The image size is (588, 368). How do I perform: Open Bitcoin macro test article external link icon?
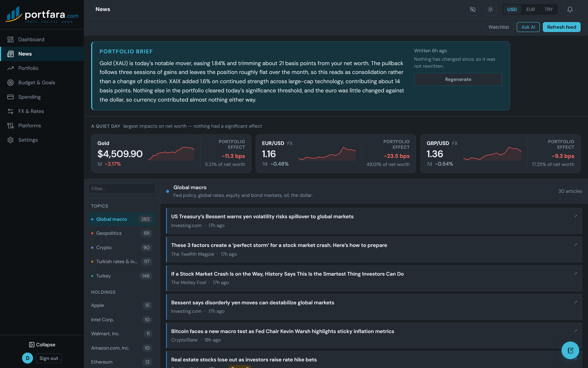[x=576, y=331]
